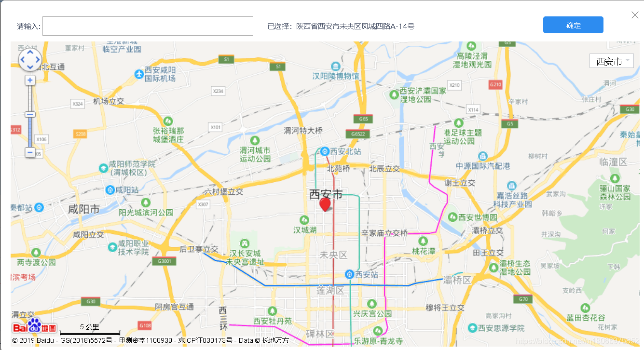Click the zoom level slider handle

[x=30, y=115]
